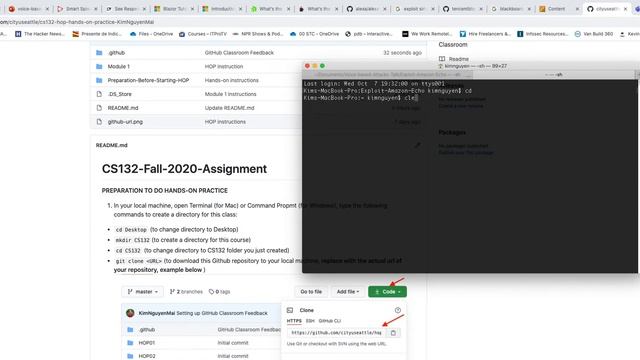
Task: Click the 'Update README.md' commit message
Action: click(229, 108)
